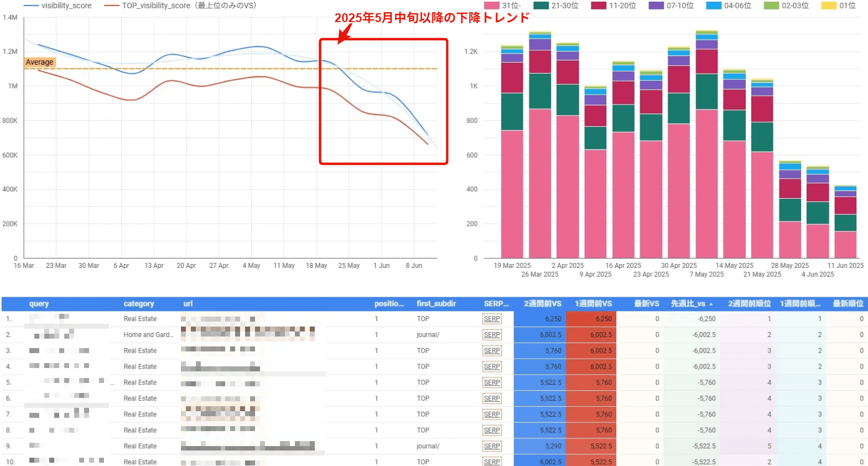Open the SERP link in row 7
Viewport: 868px width, 466px height.
(492, 415)
